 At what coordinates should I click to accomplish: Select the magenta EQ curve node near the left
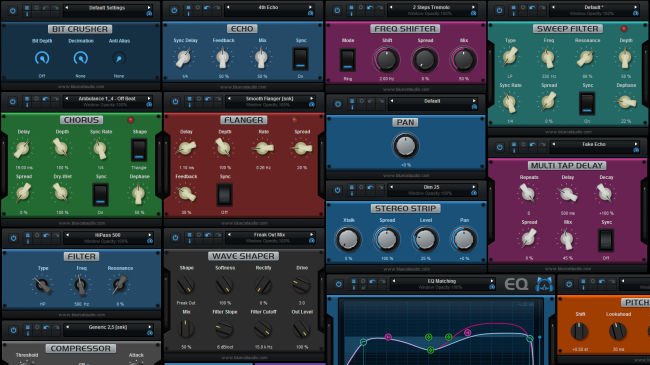coord(388,337)
